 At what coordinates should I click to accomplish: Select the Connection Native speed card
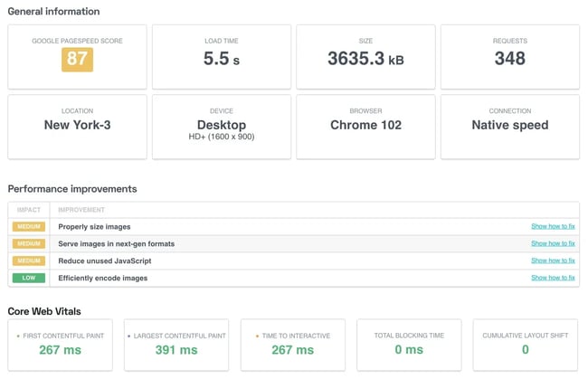pos(509,127)
